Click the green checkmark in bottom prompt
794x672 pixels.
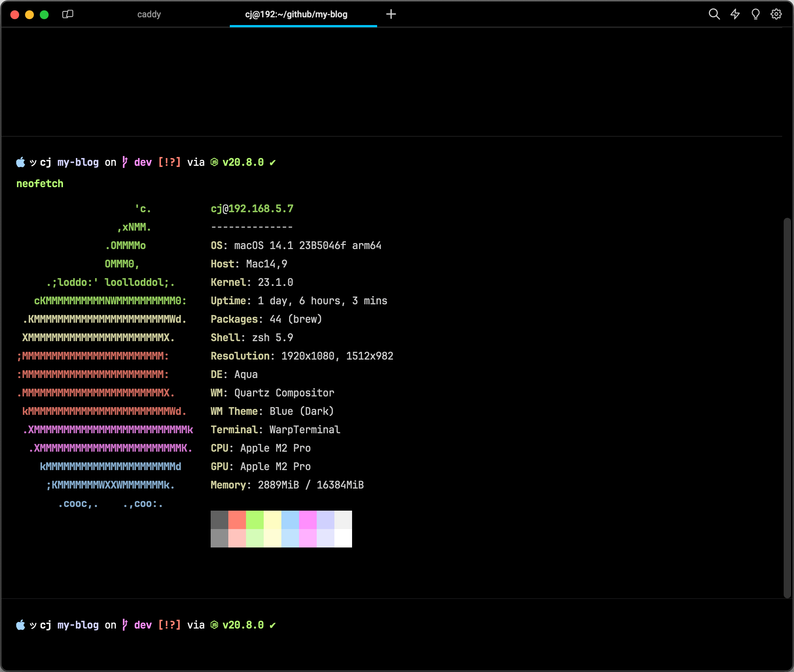[x=273, y=626]
